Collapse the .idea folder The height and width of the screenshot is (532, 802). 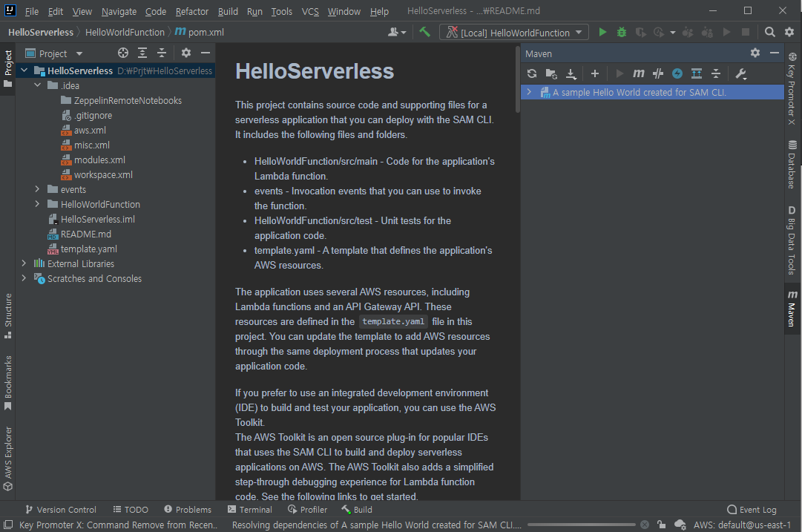[37, 85]
